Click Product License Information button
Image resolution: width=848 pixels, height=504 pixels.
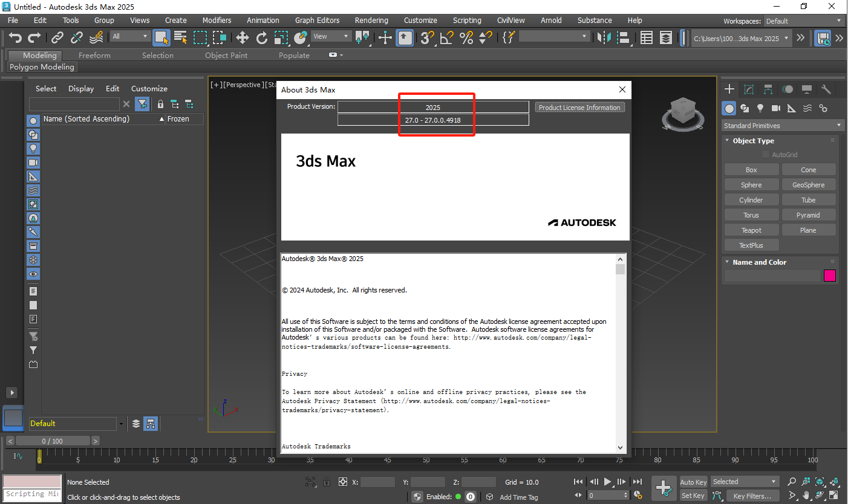[x=579, y=108]
